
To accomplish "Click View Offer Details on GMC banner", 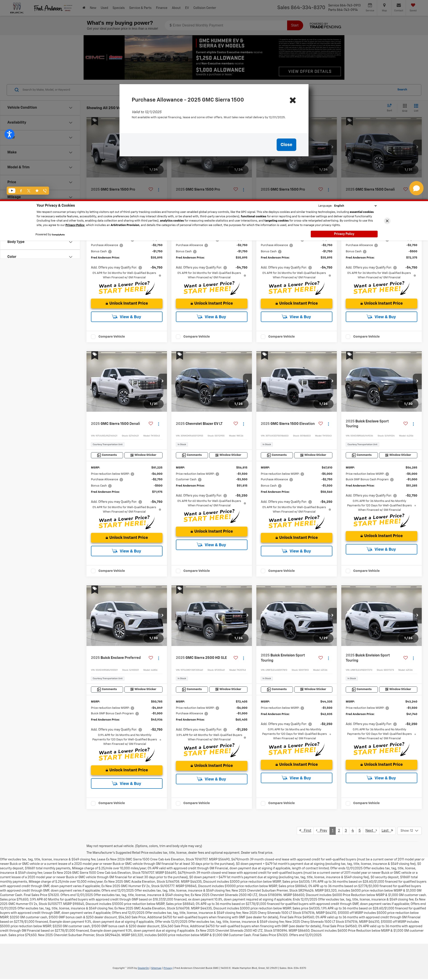I will pyautogui.click(x=310, y=71).
